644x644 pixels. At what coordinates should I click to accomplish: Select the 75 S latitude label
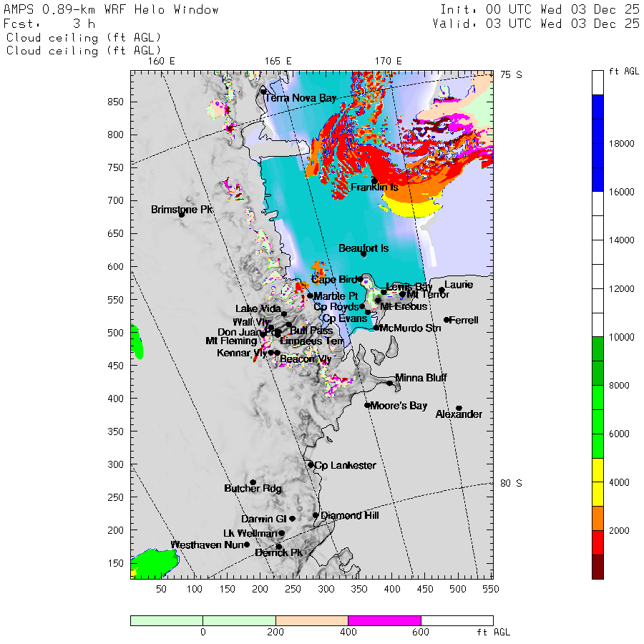512,74
